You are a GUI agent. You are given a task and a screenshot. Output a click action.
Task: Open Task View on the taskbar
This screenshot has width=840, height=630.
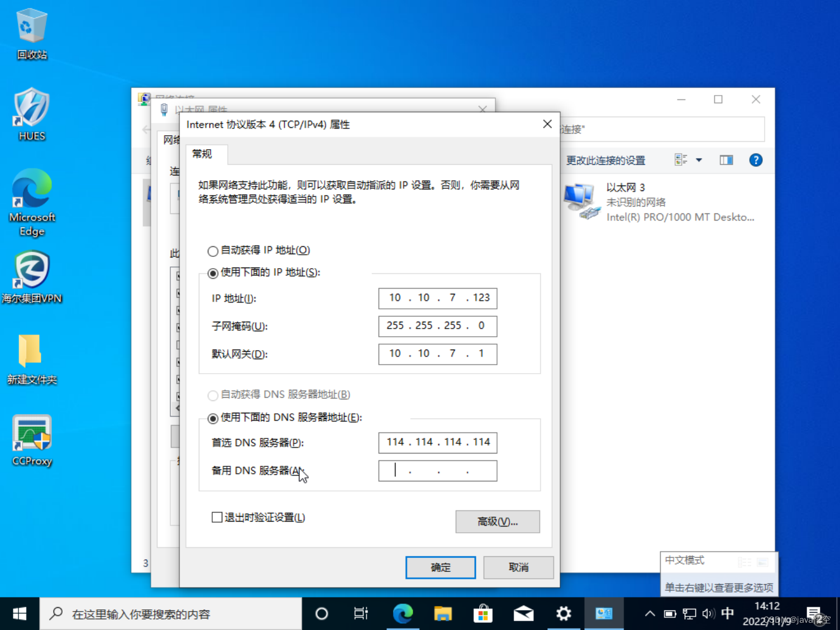click(361, 614)
